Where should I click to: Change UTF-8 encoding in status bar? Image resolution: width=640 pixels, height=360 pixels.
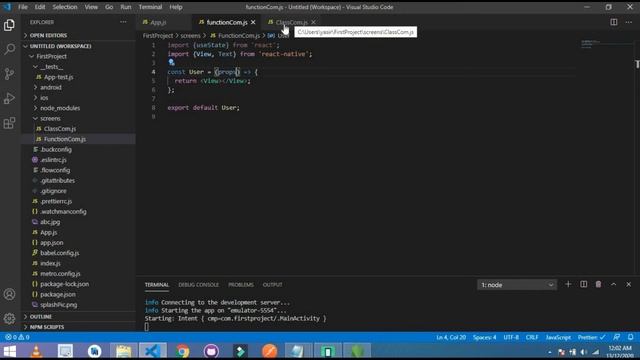(511, 337)
